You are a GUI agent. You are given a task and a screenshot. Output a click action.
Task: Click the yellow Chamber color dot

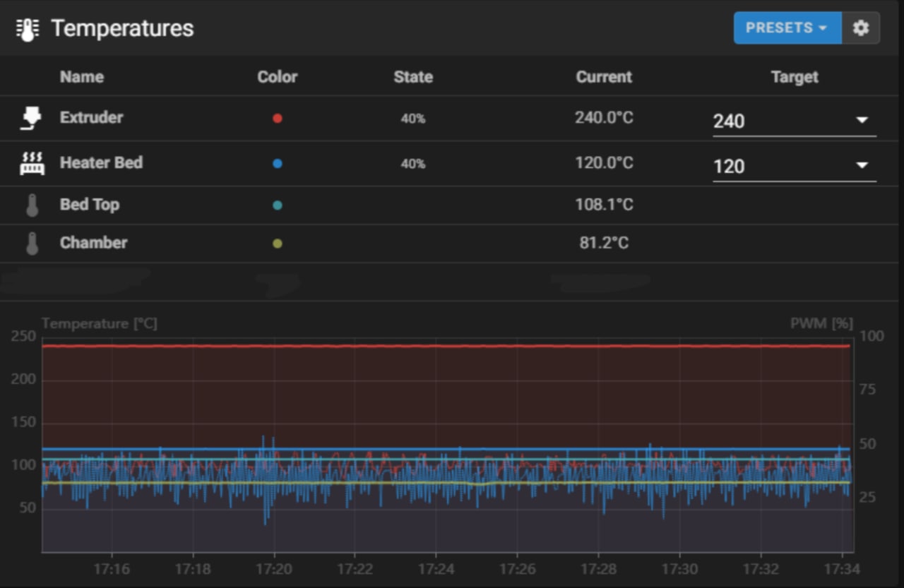click(x=278, y=243)
